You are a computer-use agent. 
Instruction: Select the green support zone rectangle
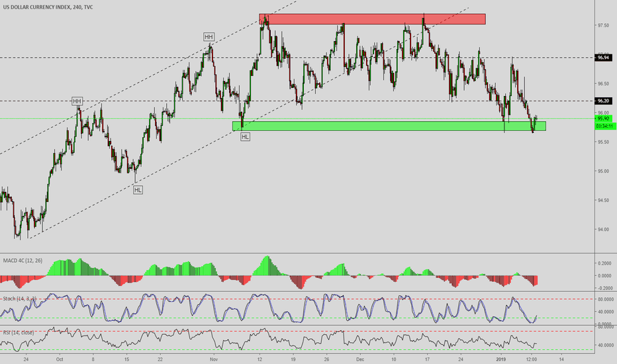click(x=389, y=126)
